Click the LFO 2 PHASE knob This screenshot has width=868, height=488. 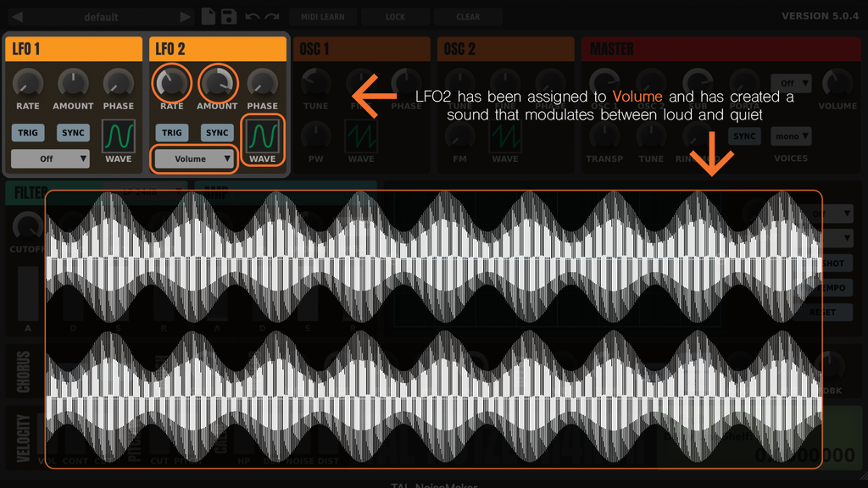[x=263, y=84]
